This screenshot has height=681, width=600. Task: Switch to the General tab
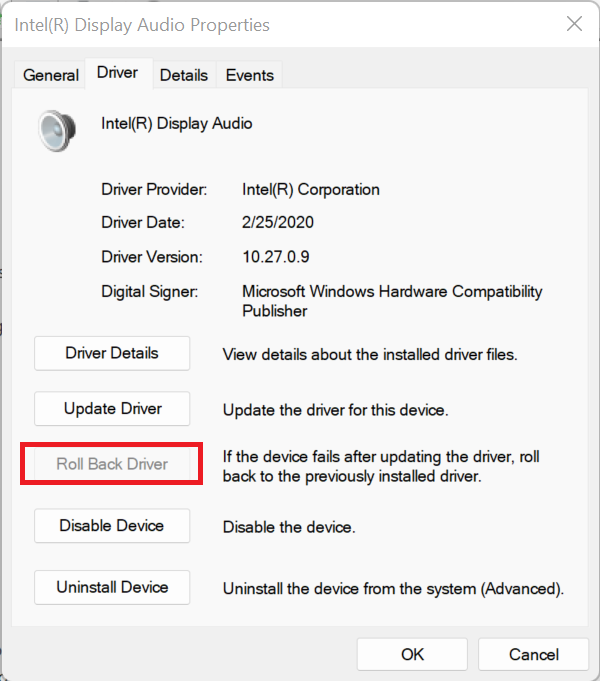point(51,75)
